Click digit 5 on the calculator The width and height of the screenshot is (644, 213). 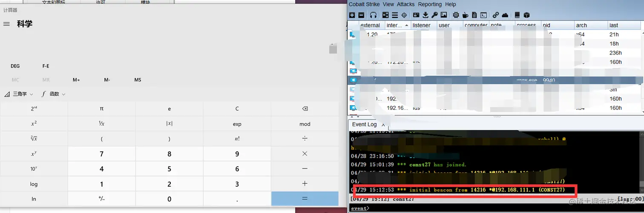tap(170, 169)
